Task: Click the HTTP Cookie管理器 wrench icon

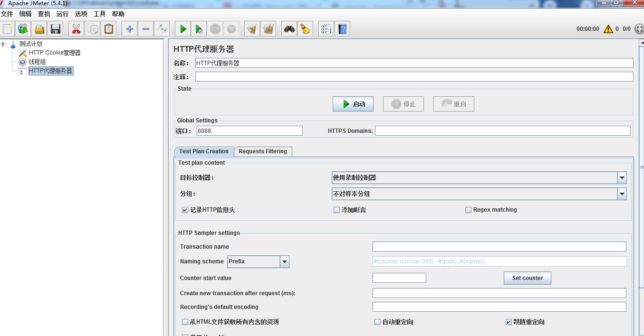Action: coord(22,53)
